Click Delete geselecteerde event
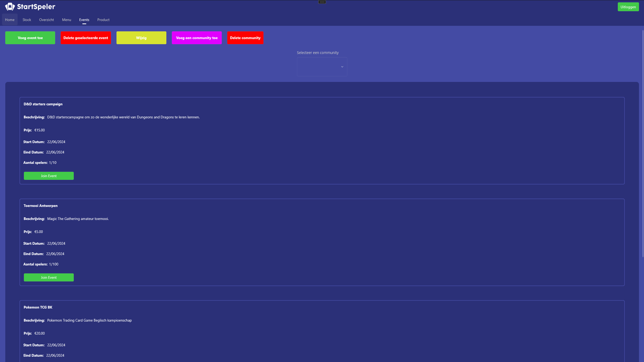This screenshot has height=362, width=644. [x=85, y=38]
